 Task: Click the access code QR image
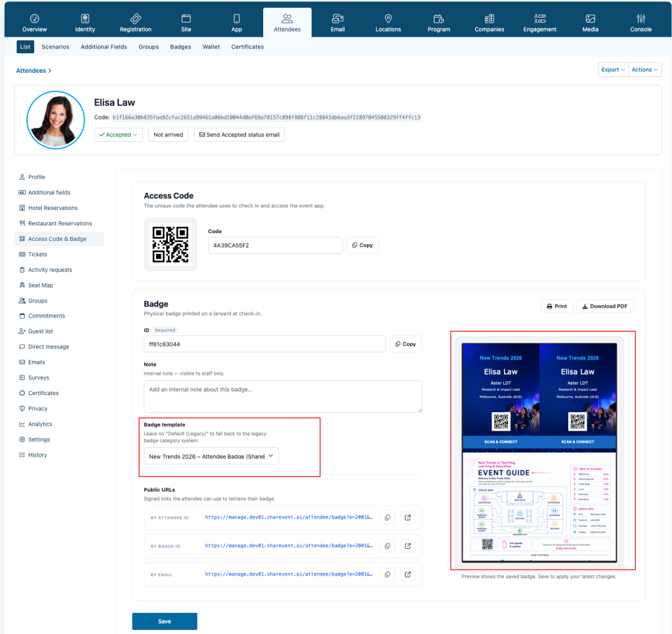(170, 244)
